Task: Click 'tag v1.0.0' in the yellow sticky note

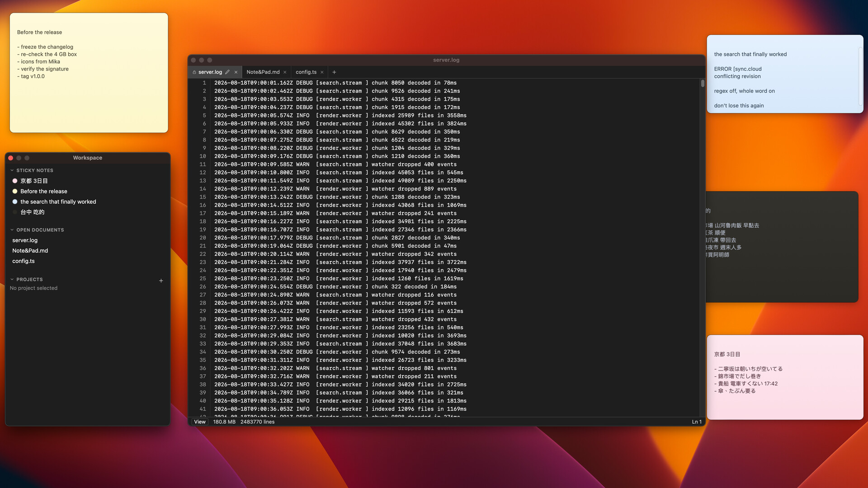Action: pyautogui.click(x=31, y=76)
